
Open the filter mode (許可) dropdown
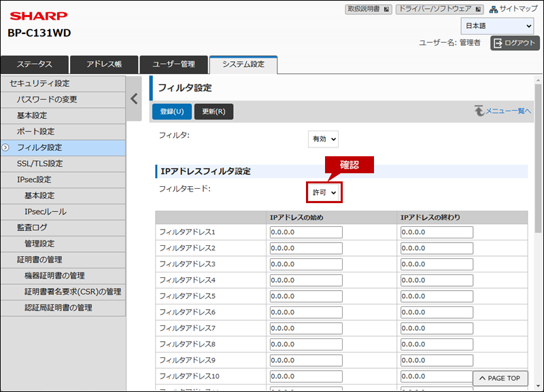pyautogui.click(x=324, y=193)
